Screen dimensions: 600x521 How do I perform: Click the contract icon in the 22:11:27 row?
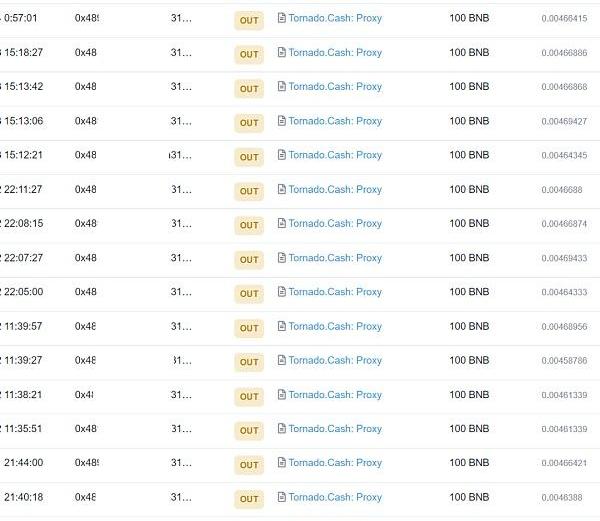(x=281, y=189)
